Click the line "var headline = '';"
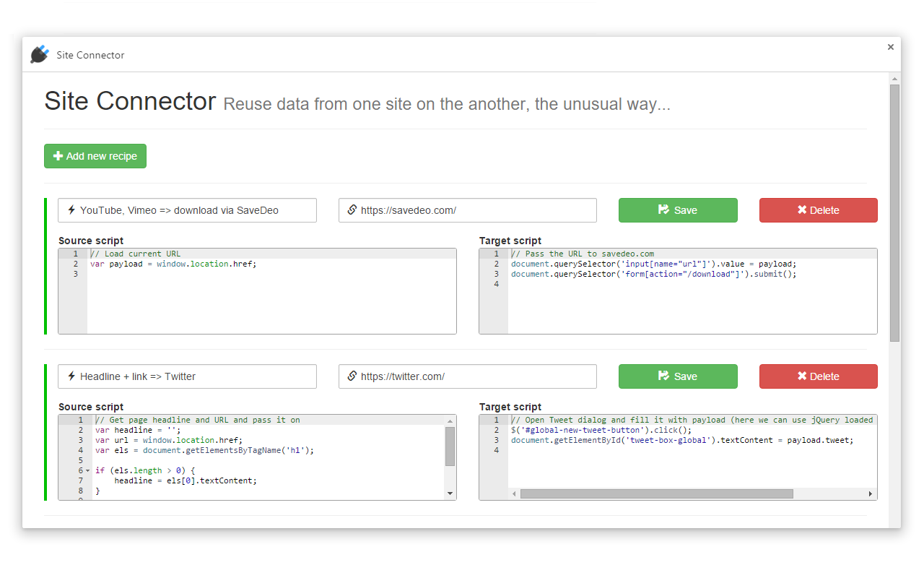This screenshot has height=578, width=924. (138, 430)
